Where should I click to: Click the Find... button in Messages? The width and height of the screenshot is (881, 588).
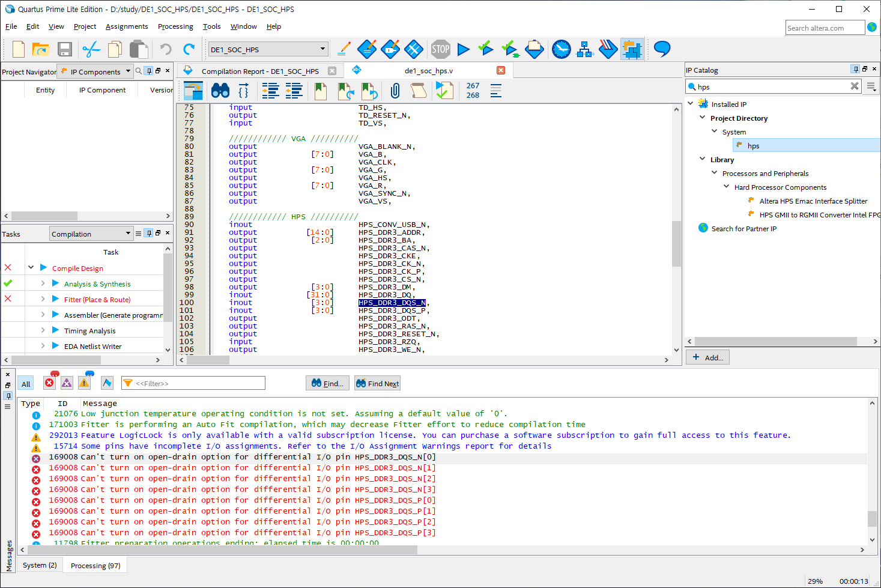tap(327, 383)
